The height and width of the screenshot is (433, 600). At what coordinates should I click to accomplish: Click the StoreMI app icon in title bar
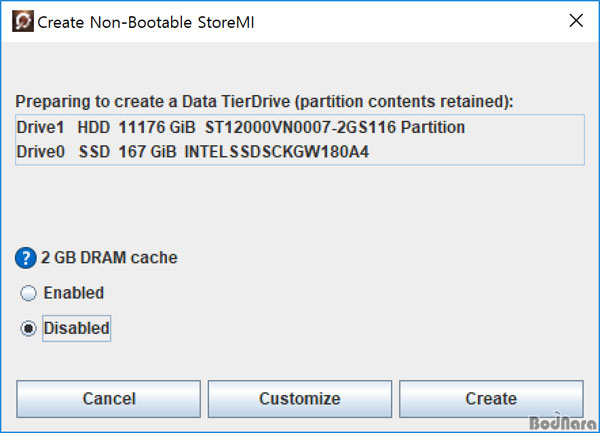coord(23,21)
